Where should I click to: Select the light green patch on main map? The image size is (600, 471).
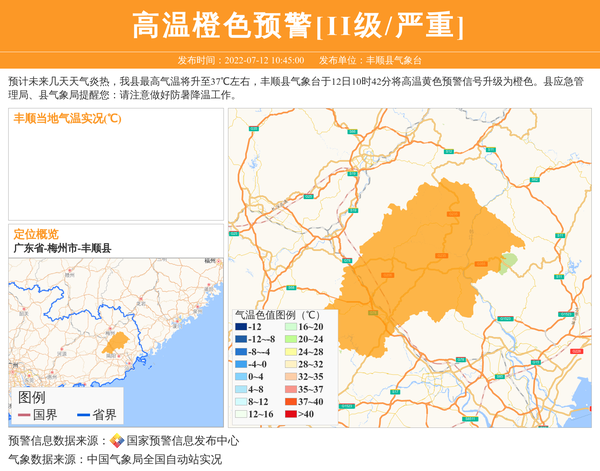[x=509, y=262]
